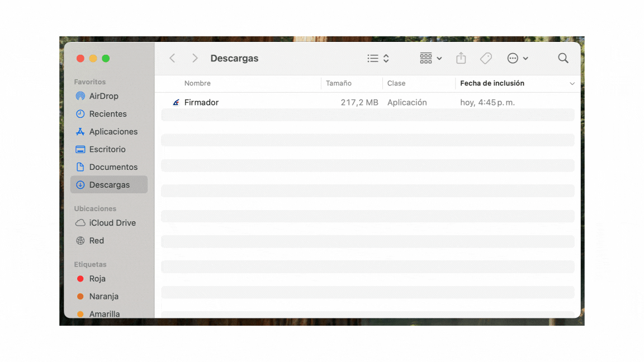Filter by the Roja red tag
The image size is (644, 362).
point(97,279)
